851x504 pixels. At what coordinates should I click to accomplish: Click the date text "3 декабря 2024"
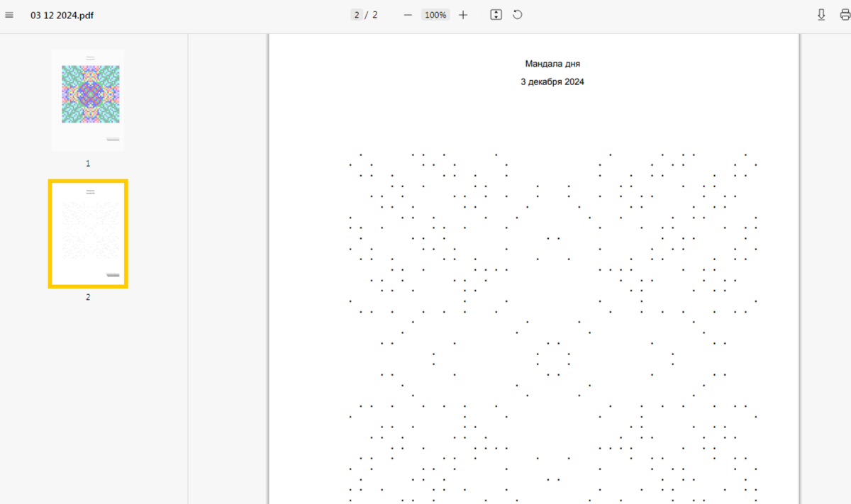(x=552, y=82)
